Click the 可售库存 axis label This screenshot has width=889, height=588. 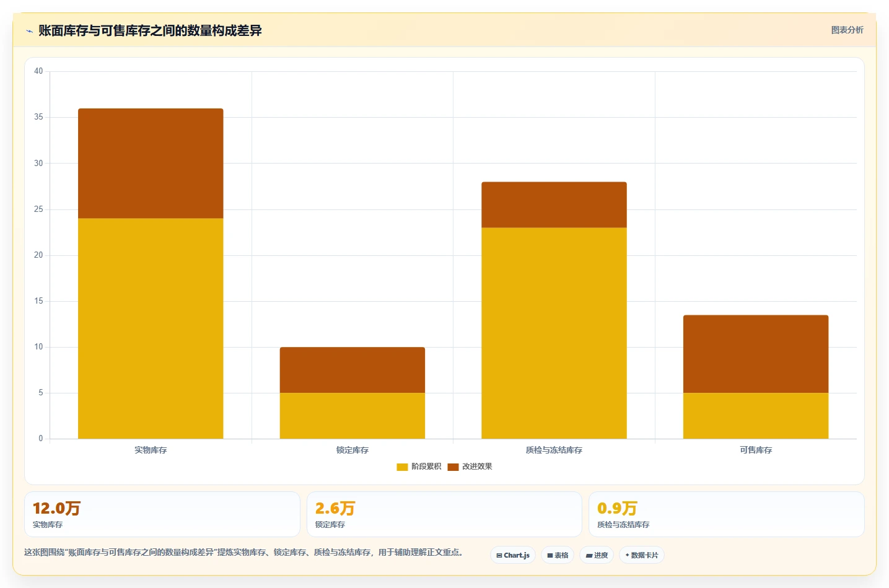tap(756, 450)
